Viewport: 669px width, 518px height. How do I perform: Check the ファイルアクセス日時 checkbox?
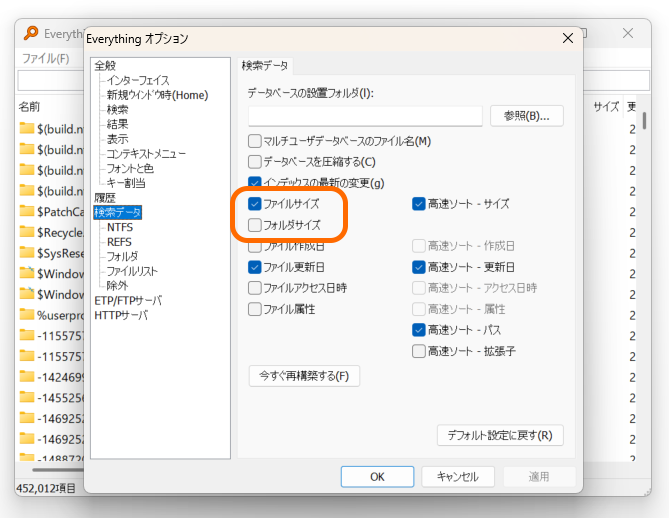[255, 288]
